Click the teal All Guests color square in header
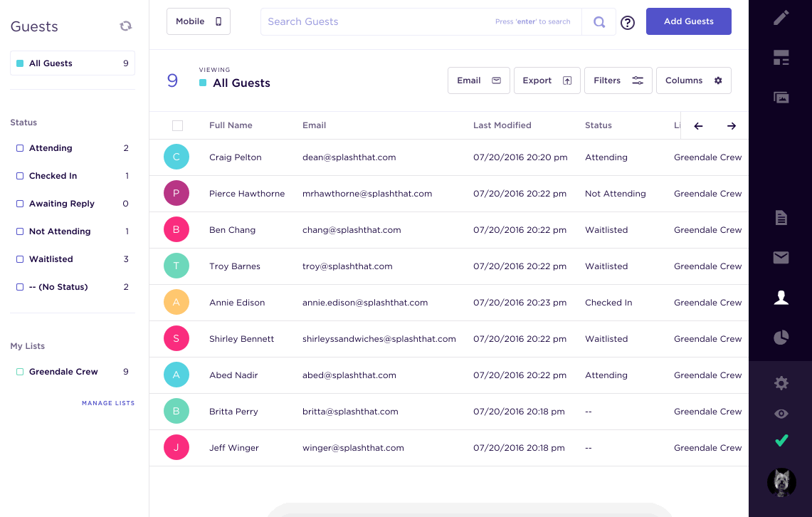Viewport: 812px width, 517px height. (203, 83)
